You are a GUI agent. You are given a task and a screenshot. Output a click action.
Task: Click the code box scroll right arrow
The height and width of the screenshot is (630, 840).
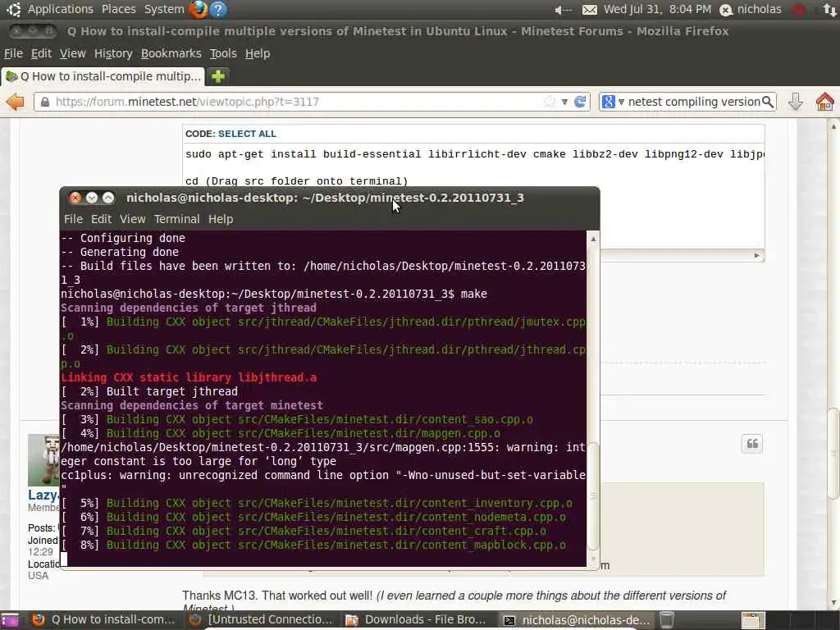(756, 256)
